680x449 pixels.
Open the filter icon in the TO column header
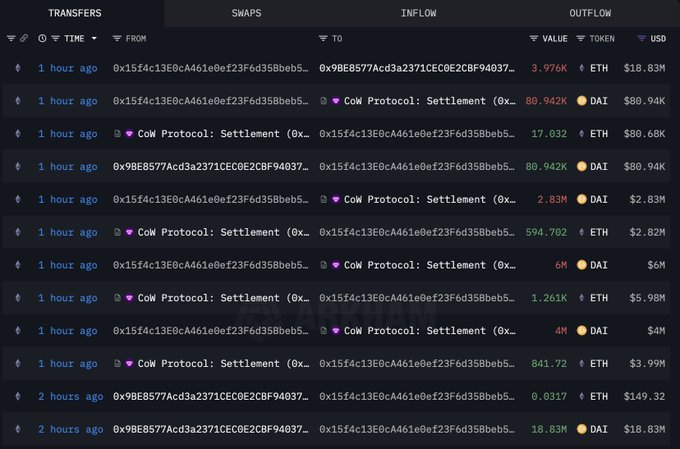pyautogui.click(x=323, y=38)
